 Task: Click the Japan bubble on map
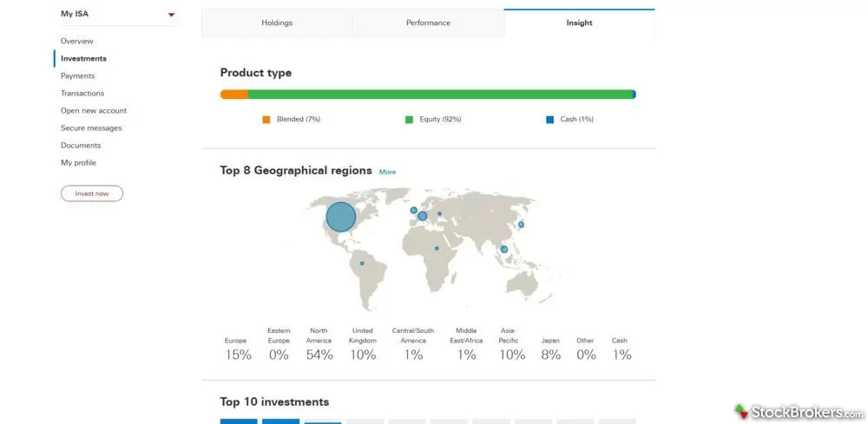point(521,225)
